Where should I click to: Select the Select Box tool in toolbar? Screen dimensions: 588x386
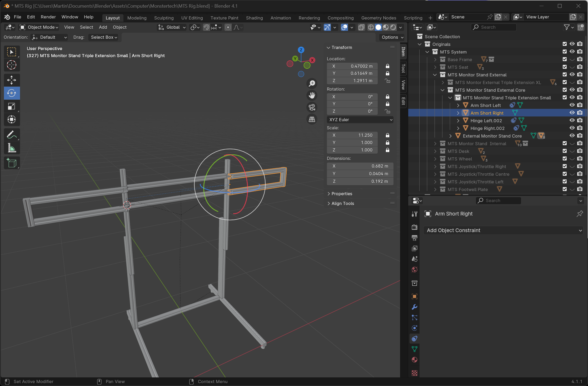pos(12,52)
